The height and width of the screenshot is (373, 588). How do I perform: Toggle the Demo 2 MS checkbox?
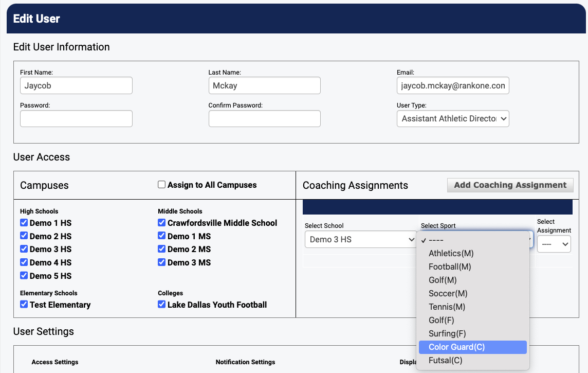click(x=161, y=249)
